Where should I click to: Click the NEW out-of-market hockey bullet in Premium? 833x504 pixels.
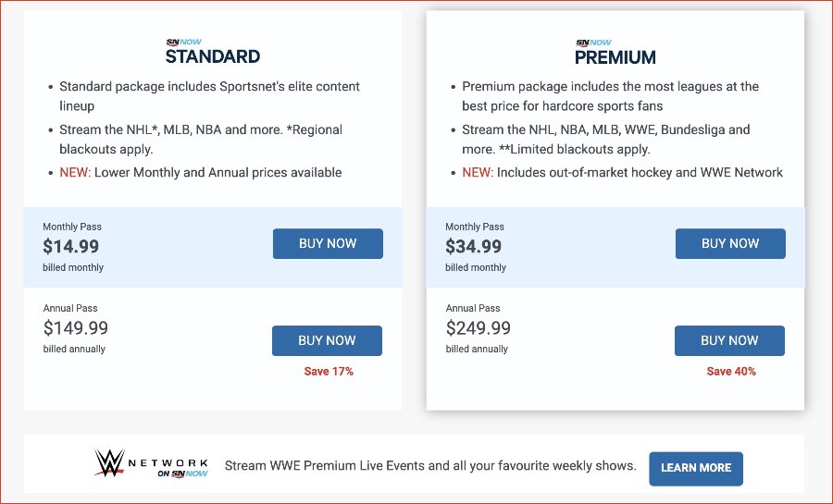(x=622, y=172)
